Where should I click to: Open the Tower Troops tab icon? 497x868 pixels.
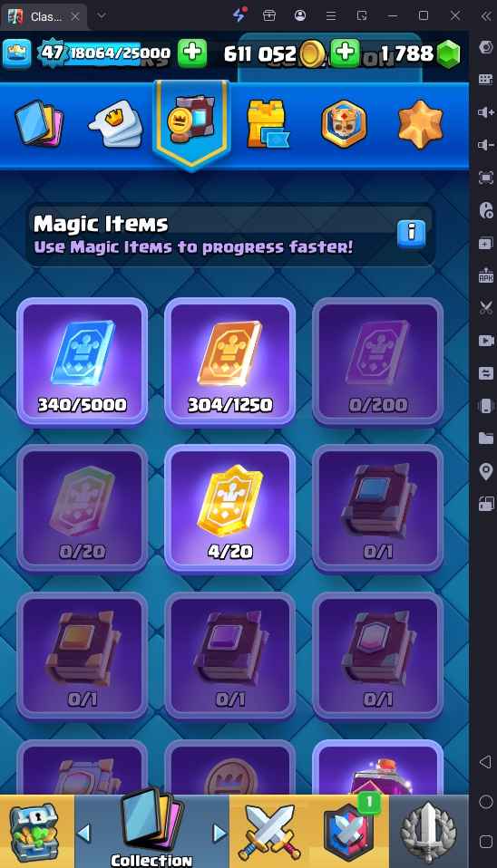267,124
